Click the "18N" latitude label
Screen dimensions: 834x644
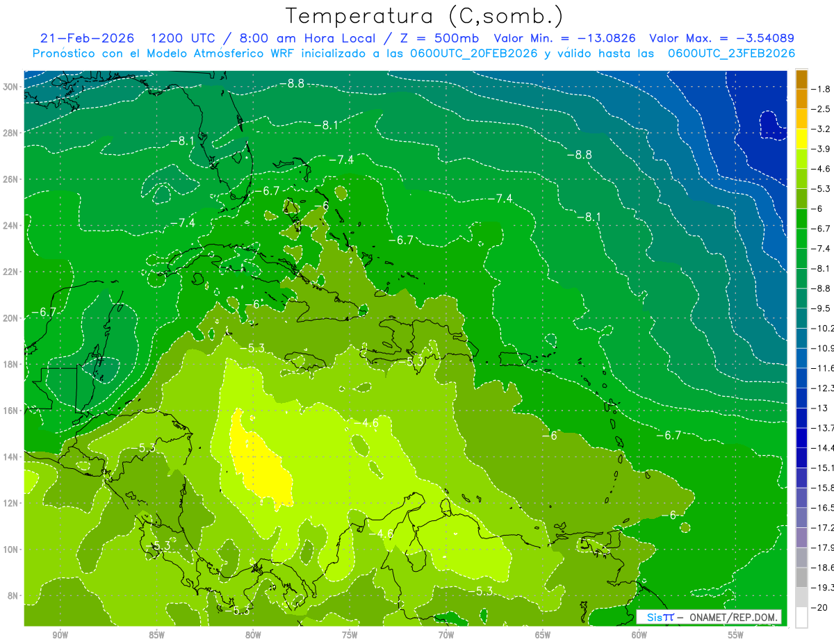(12, 364)
